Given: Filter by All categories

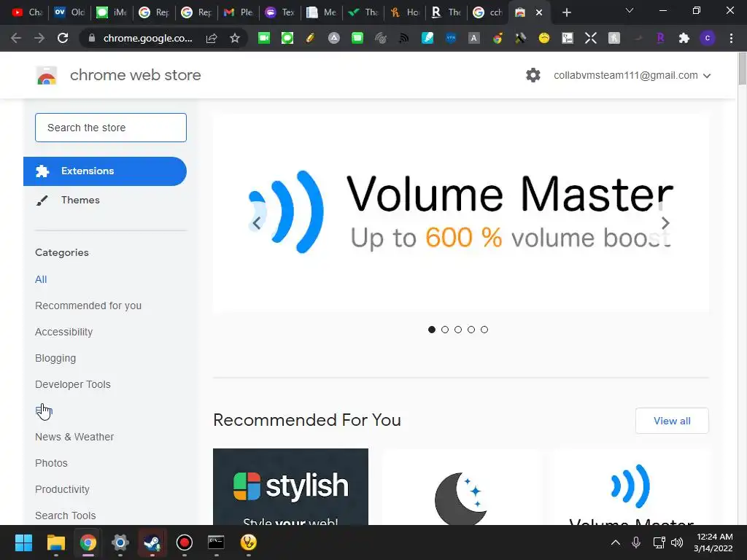Looking at the screenshot, I should (x=41, y=279).
